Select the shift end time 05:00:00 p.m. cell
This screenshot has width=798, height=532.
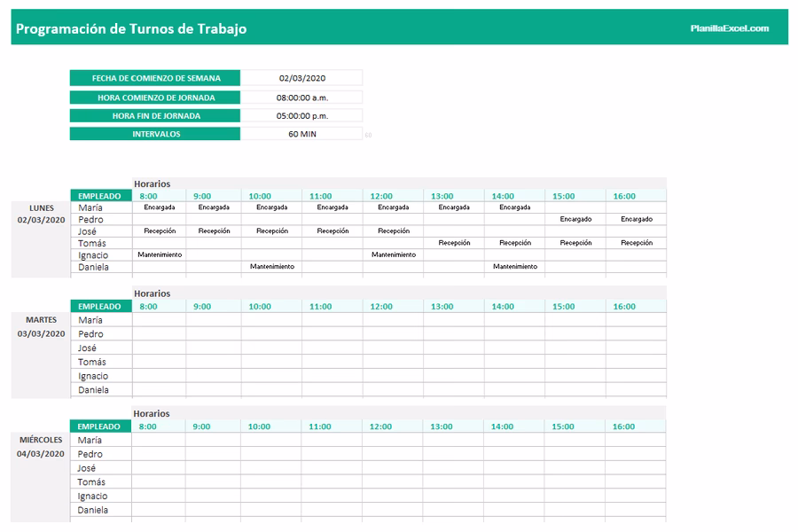(301, 116)
